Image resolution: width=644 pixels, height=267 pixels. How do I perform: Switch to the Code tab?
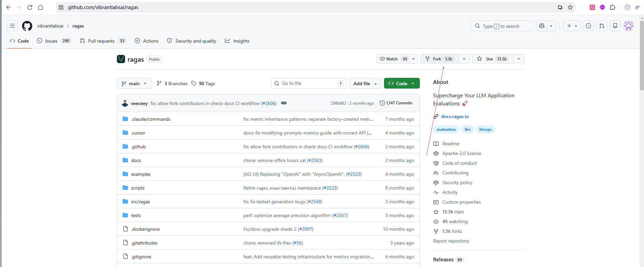pos(19,41)
